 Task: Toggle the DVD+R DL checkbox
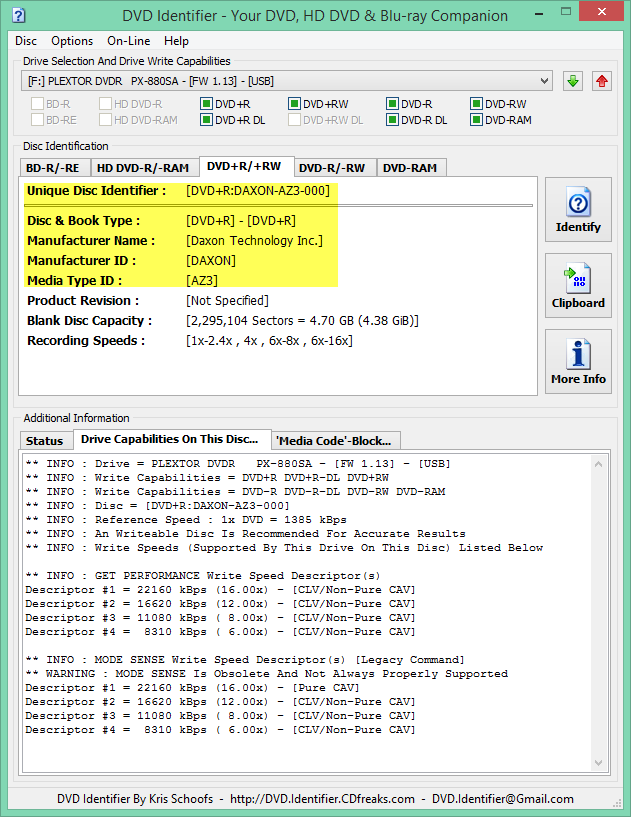click(206, 120)
